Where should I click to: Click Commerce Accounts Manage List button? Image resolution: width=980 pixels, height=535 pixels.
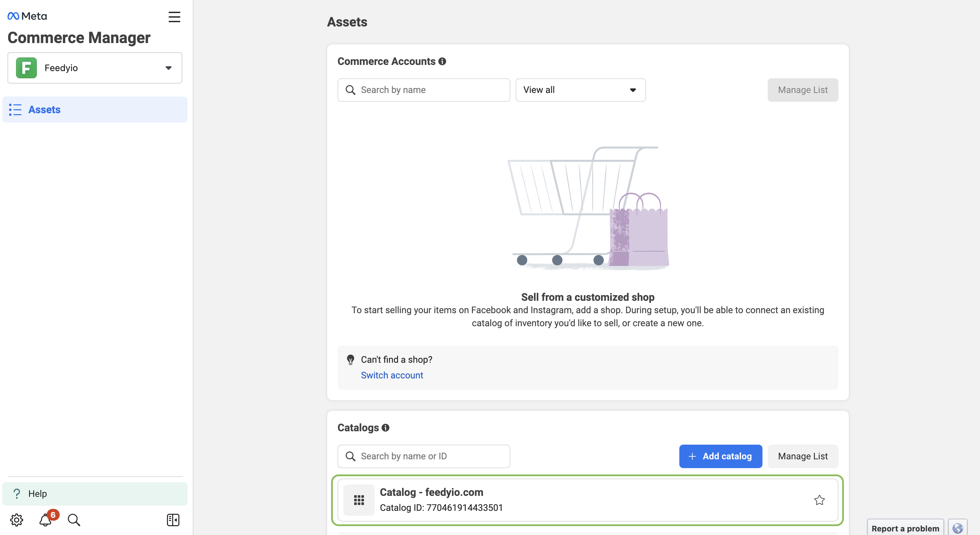803,90
